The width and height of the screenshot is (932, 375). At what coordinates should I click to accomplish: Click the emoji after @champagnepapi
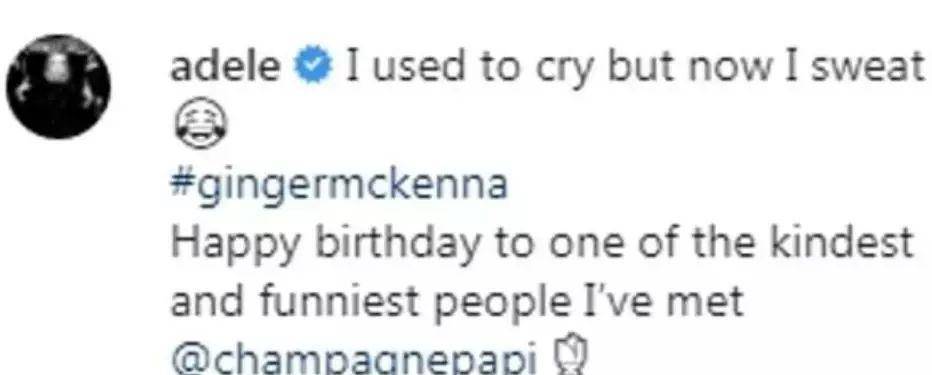click(x=567, y=360)
